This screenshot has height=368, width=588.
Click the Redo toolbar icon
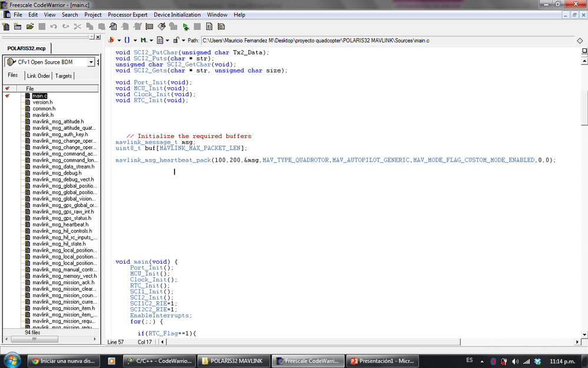click(66, 26)
